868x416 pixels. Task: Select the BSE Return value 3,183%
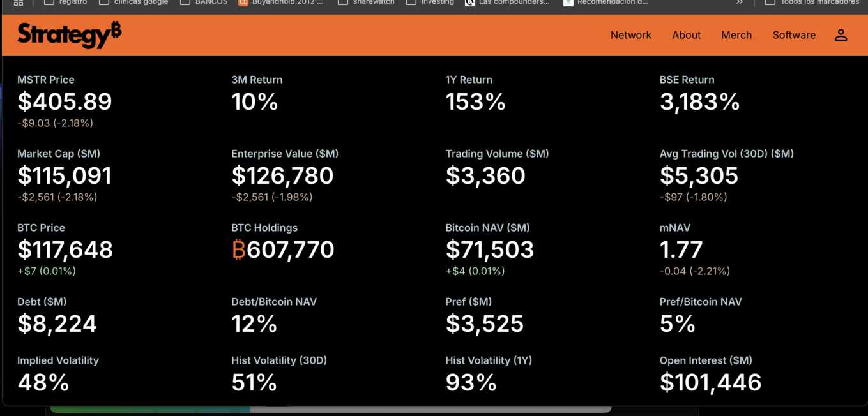pos(699,101)
